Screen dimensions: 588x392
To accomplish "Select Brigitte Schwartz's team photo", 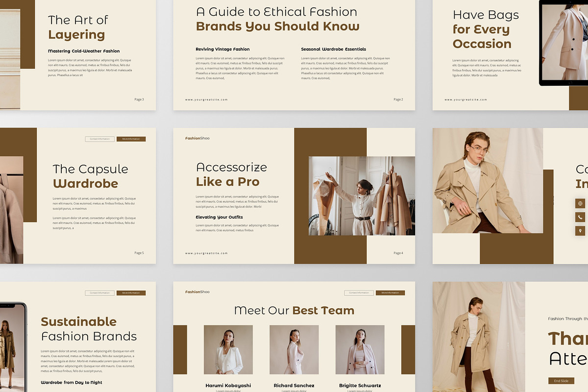I will (360, 350).
